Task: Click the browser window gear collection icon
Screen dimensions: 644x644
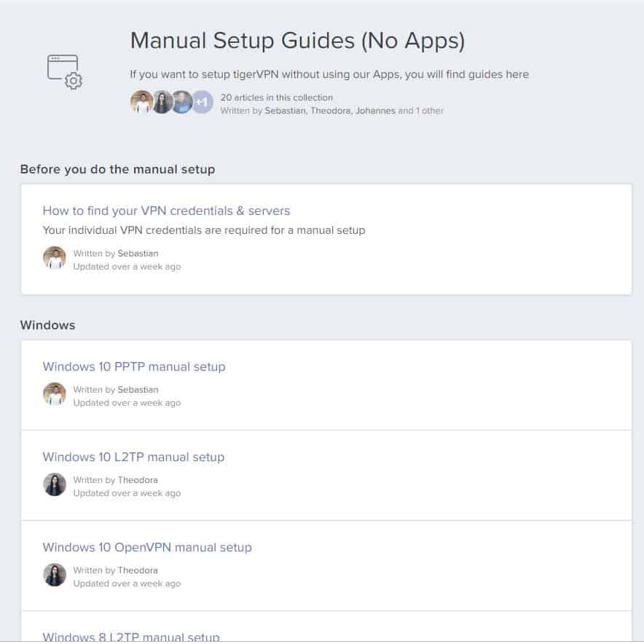Action: coord(65,72)
